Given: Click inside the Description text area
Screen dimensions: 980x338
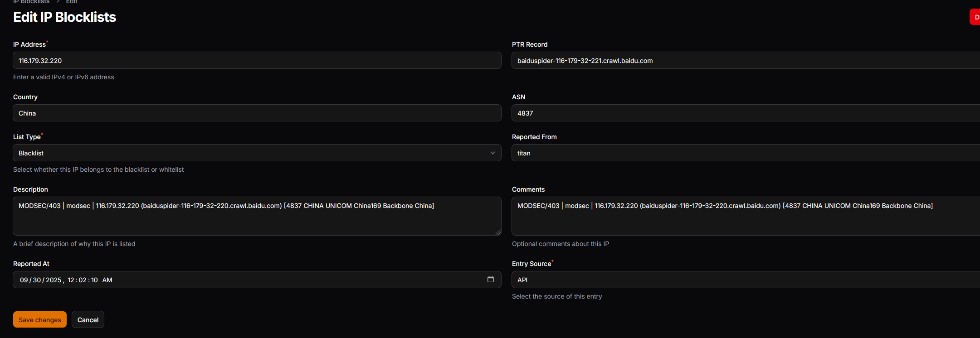Looking at the screenshot, I should [257, 220].
